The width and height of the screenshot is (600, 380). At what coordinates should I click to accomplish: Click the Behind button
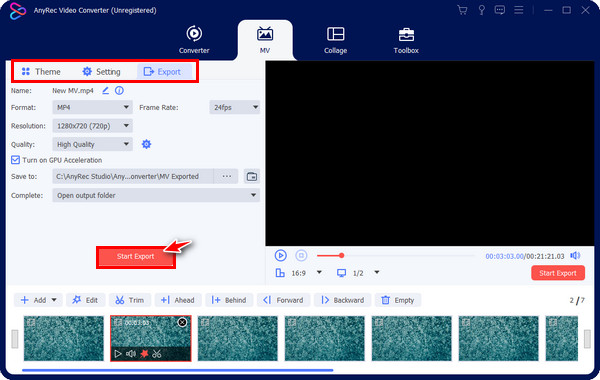tap(229, 300)
